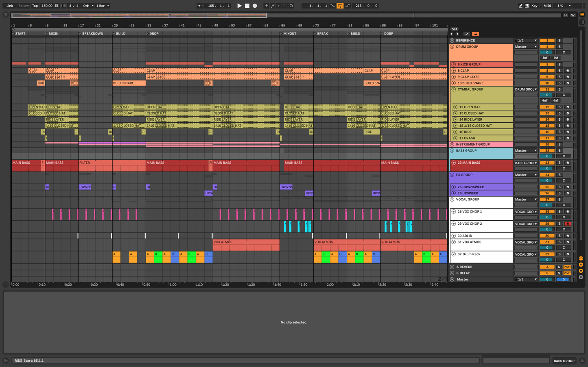Viewport: 588px width, 367px height.
Task: Show the In/Out section with I-O button
Action: (581, 258)
